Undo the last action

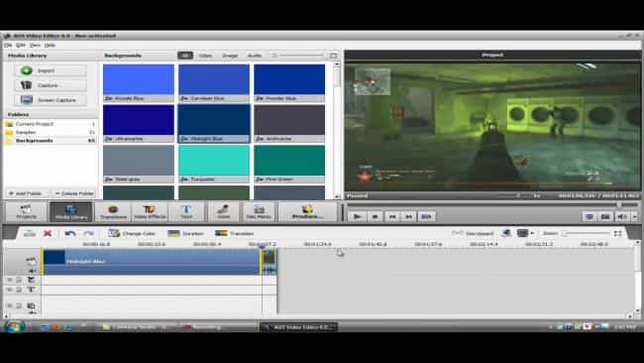pos(70,233)
